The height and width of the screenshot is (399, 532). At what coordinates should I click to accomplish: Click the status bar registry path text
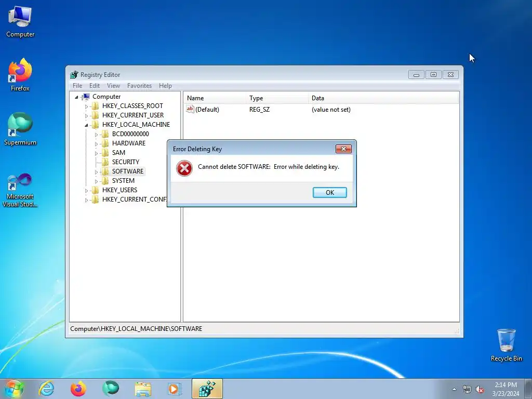tap(136, 329)
